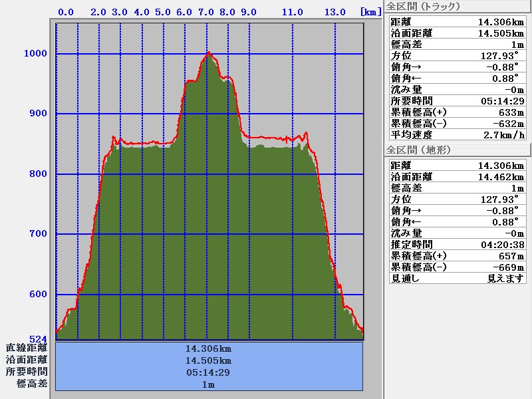Click the [km] unit label
This screenshot has height=399, width=532.
370,12
